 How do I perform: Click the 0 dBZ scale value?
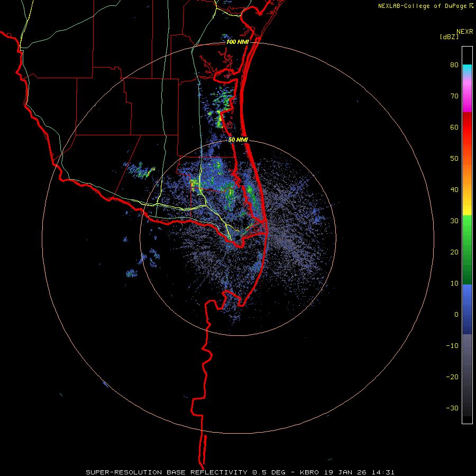(x=456, y=315)
